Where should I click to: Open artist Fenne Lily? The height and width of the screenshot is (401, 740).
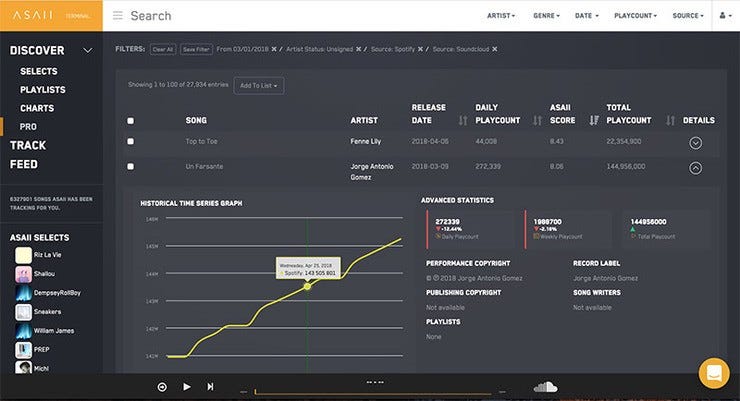click(366, 141)
